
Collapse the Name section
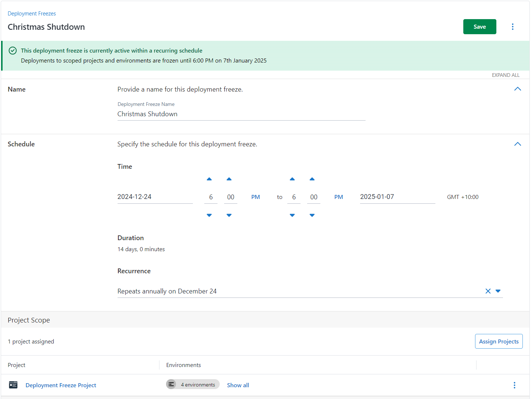(518, 89)
